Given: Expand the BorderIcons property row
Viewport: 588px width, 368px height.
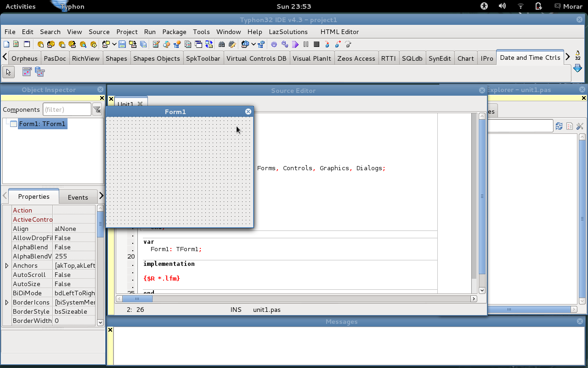Looking at the screenshot, I should click(x=7, y=302).
